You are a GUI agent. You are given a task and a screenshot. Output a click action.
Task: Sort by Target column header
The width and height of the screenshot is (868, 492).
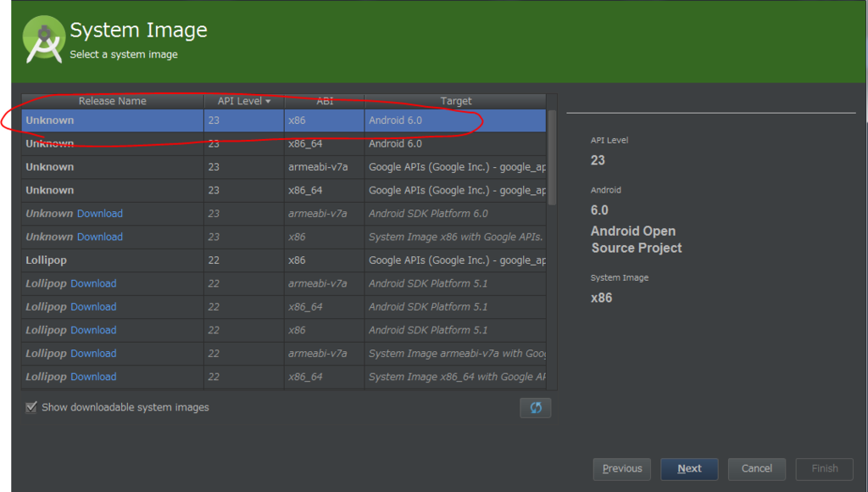455,101
